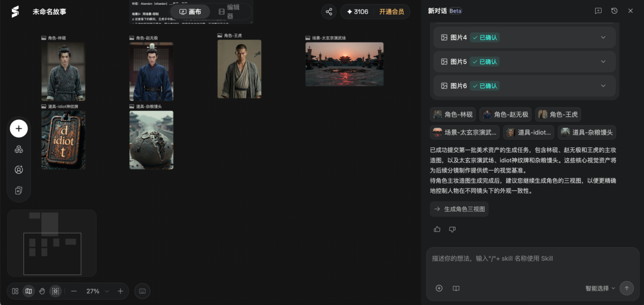Open the 27% zoom level dropdown
The height and width of the screenshot is (305, 644).
[x=97, y=291]
